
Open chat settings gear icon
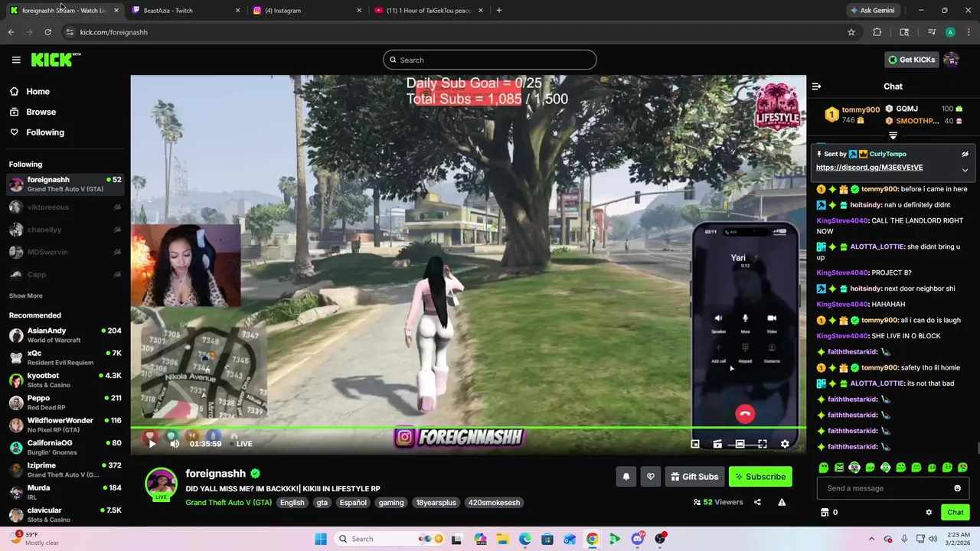coord(929,513)
